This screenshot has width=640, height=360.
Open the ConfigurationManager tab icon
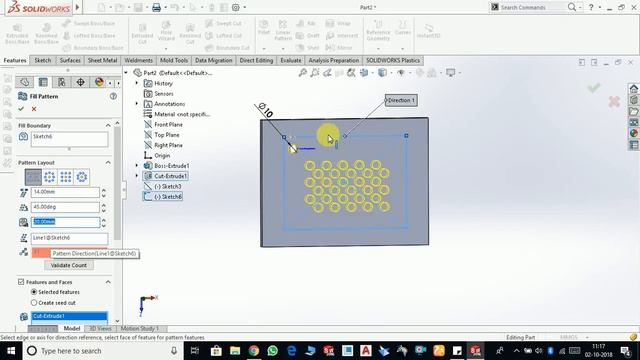62,82
